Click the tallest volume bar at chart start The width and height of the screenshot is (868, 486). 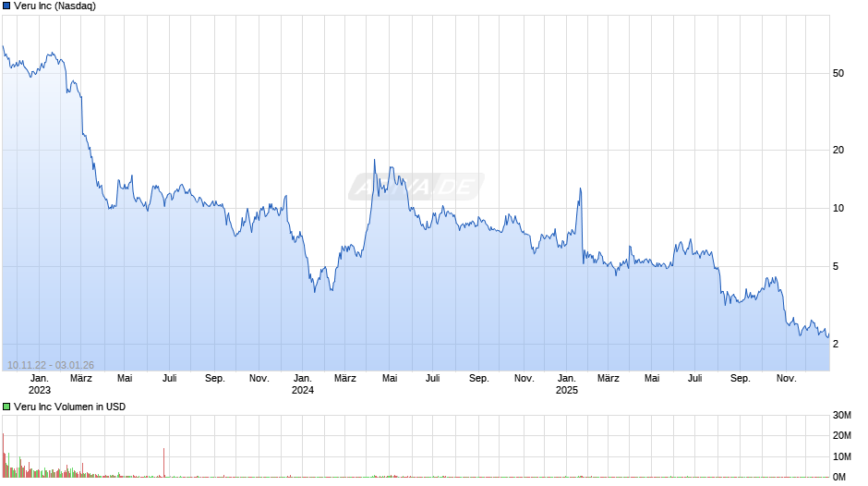(4, 455)
